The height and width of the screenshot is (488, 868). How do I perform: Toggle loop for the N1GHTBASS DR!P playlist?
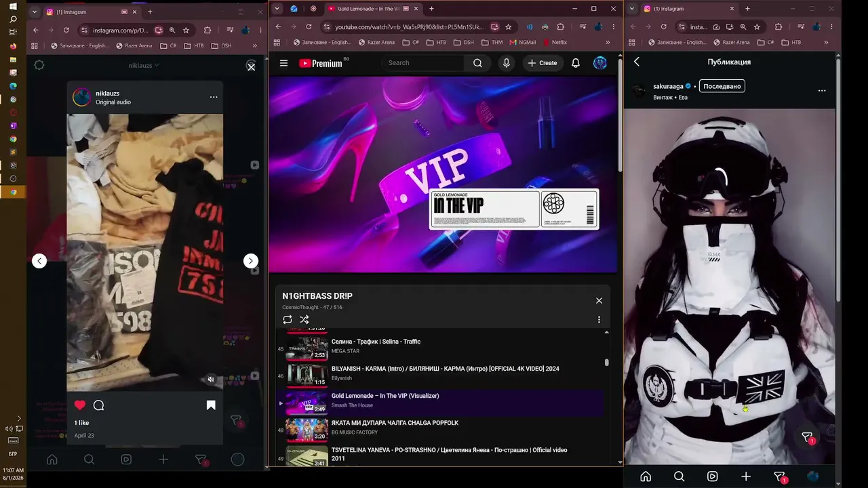pyautogui.click(x=288, y=319)
